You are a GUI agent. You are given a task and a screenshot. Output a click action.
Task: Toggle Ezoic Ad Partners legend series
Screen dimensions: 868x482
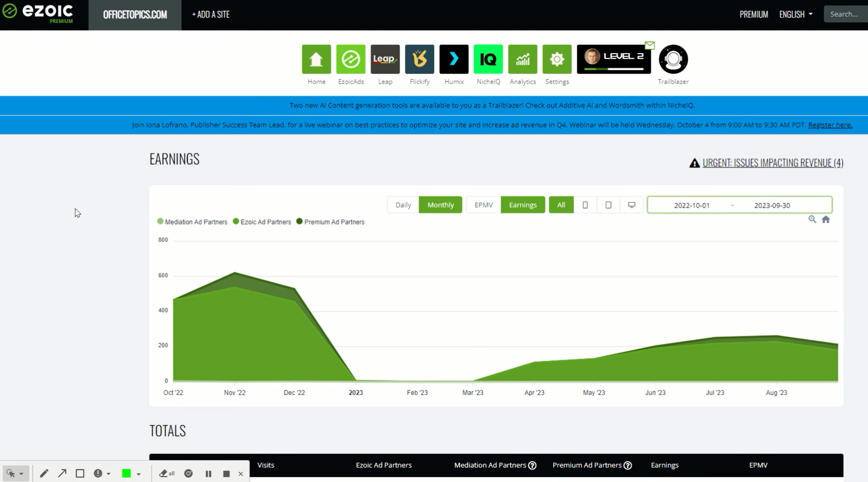(262, 222)
